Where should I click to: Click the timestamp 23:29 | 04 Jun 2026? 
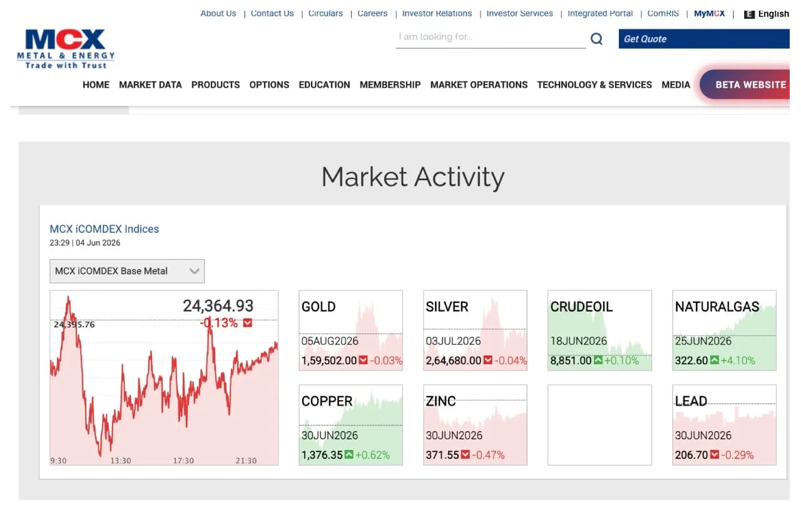click(x=85, y=243)
